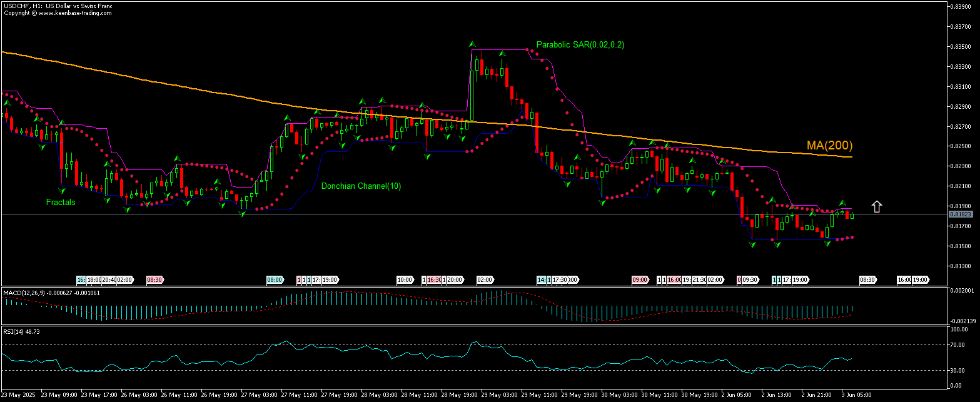Select the green fractal arrow above the May 29 peak
Viewport: 980px width, 402px height.
click(x=472, y=44)
